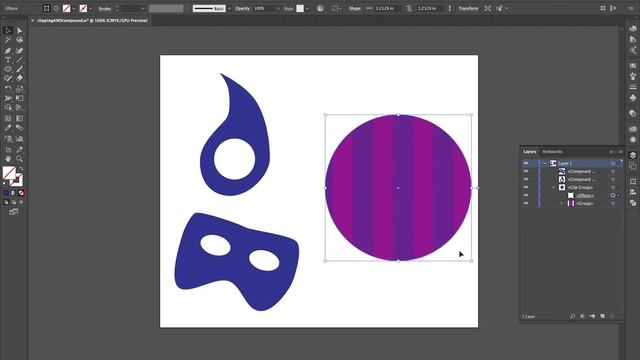The width and height of the screenshot is (640, 360).
Task: Select the Direct Selection tool
Action: pos(19,31)
